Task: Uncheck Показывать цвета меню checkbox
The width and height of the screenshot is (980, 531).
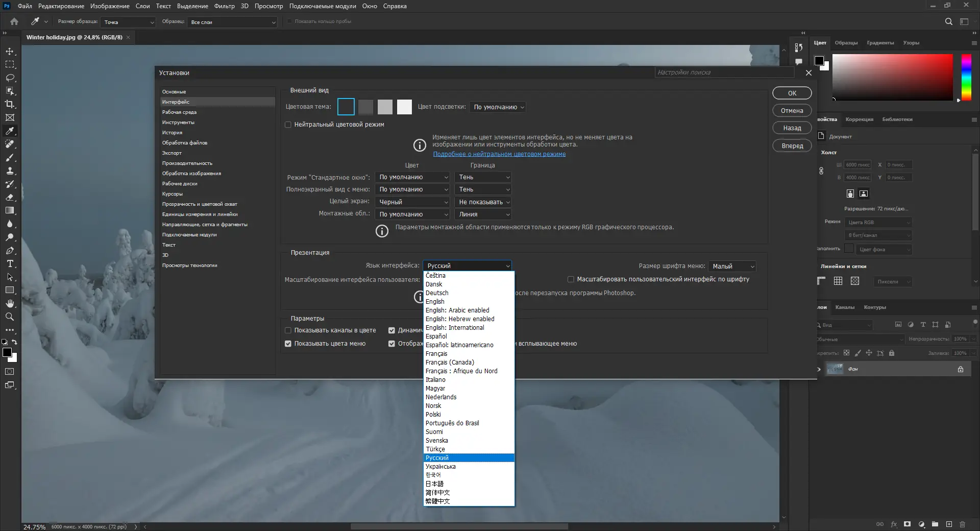Action: (x=288, y=344)
